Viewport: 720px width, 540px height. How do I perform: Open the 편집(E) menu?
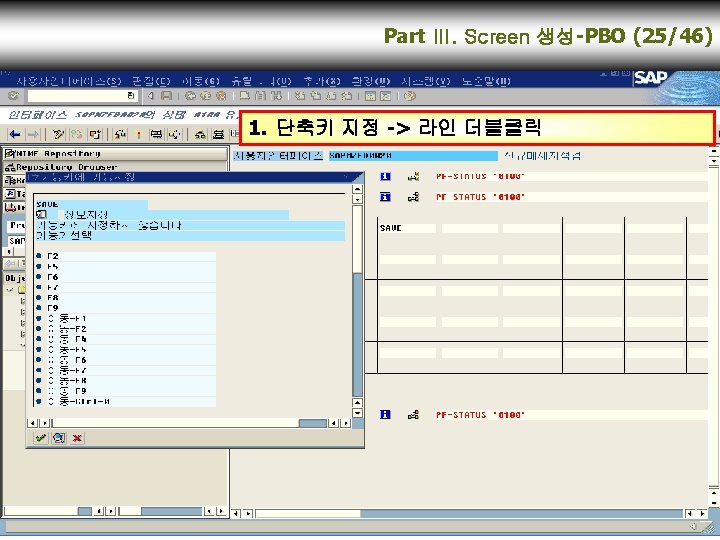tap(151, 82)
